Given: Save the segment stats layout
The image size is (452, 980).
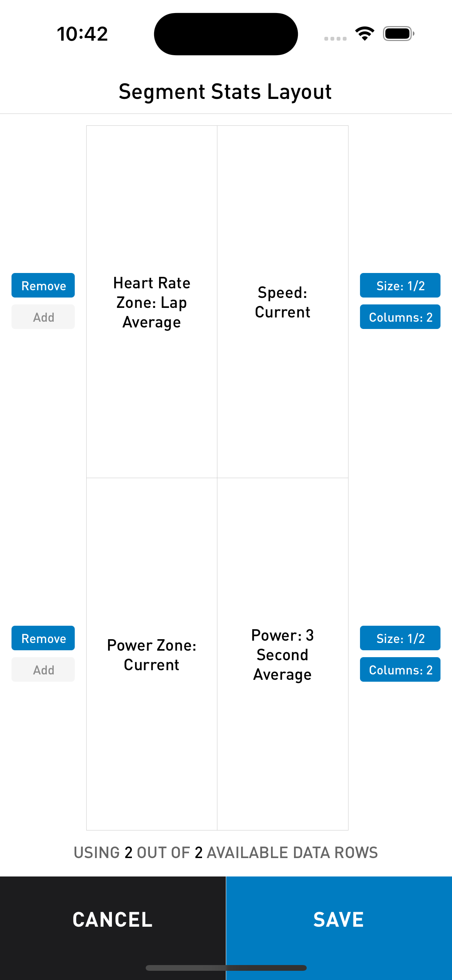Looking at the screenshot, I should [339, 919].
